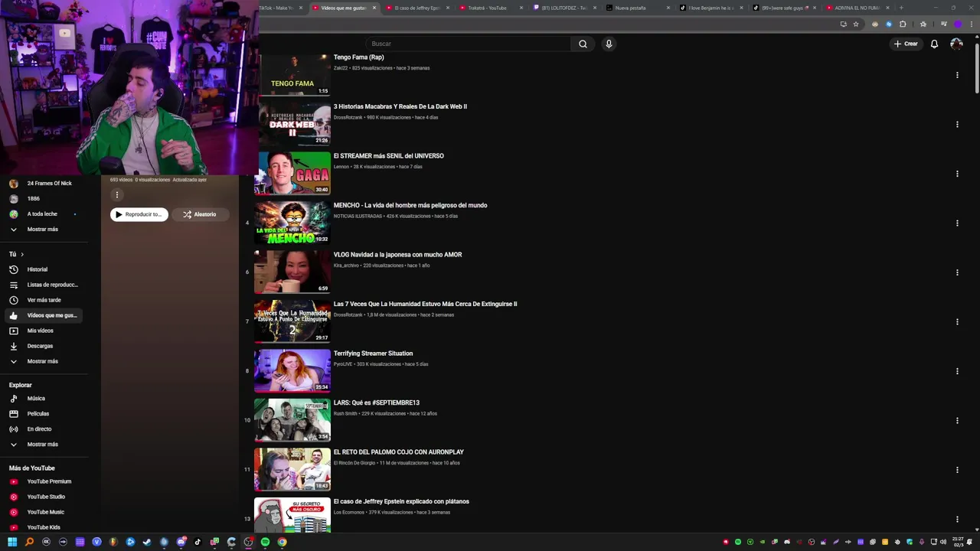Image resolution: width=980 pixels, height=551 pixels.
Task: Open Listas de reproducción link
Action: coord(44,285)
